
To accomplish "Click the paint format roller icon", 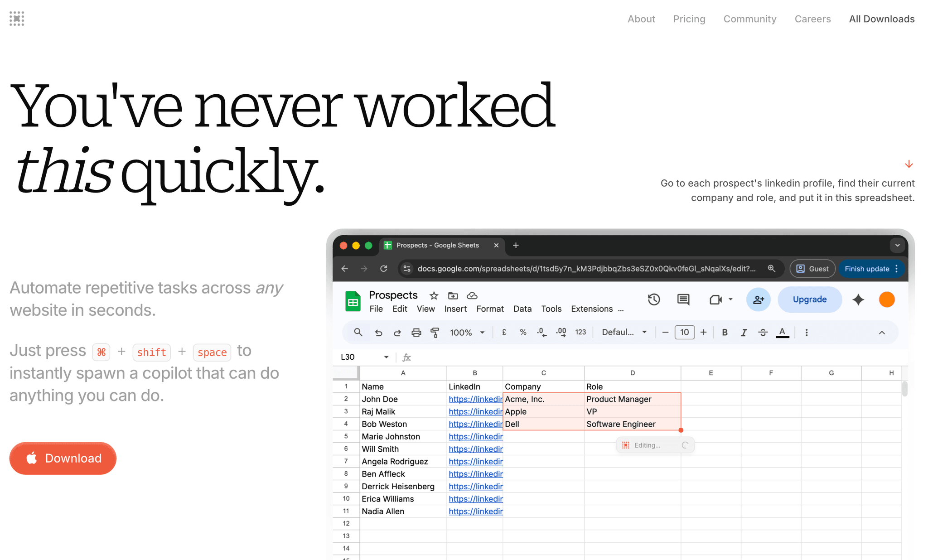I will click(x=435, y=333).
